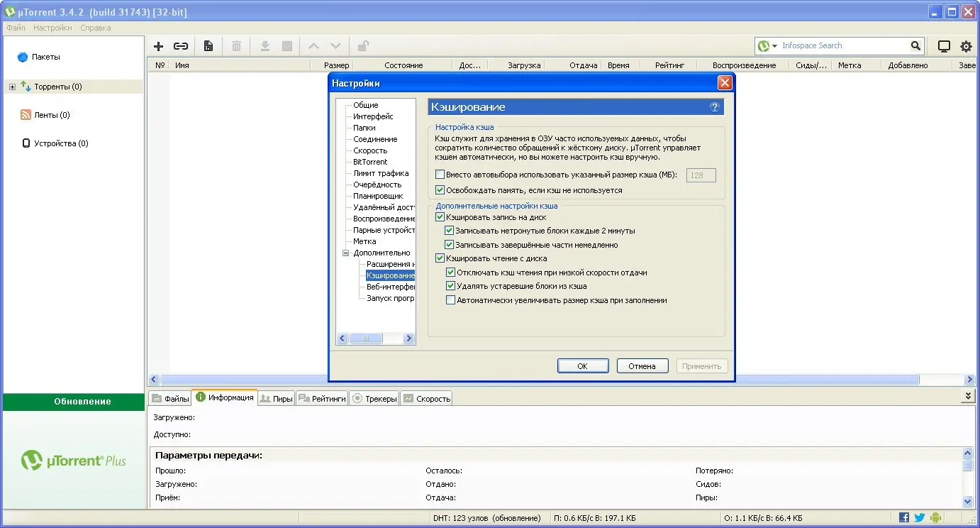This screenshot has width=980, height=528.
Task: Expand the Торренты tree node
Action: click(x=12, y=86)
